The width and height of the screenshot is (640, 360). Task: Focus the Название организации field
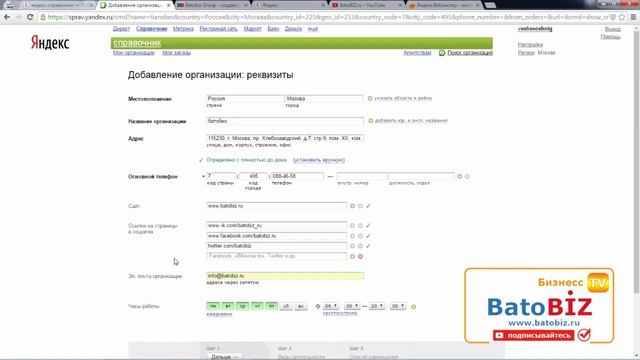tap(285, 121)
